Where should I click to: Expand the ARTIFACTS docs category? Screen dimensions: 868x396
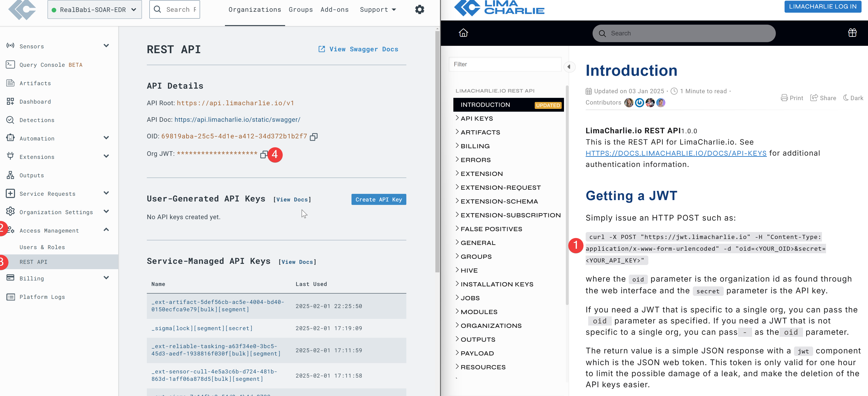point(457,131)
